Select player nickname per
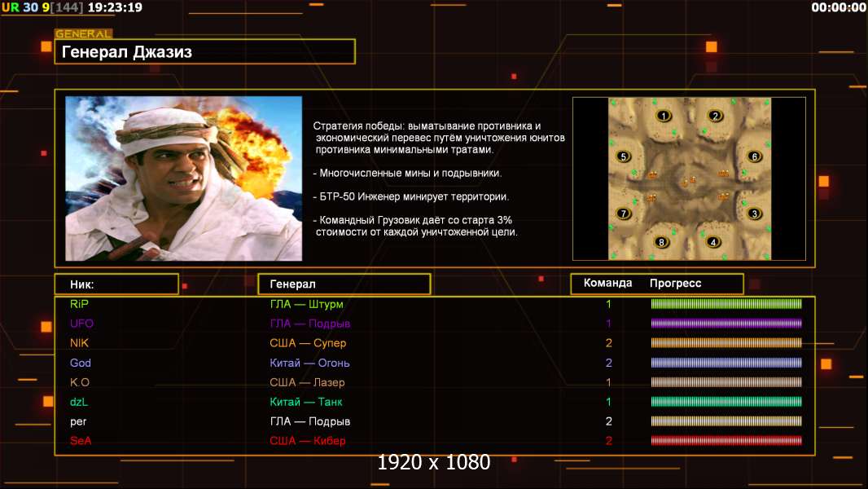868x489 pixels. point(78,422)
